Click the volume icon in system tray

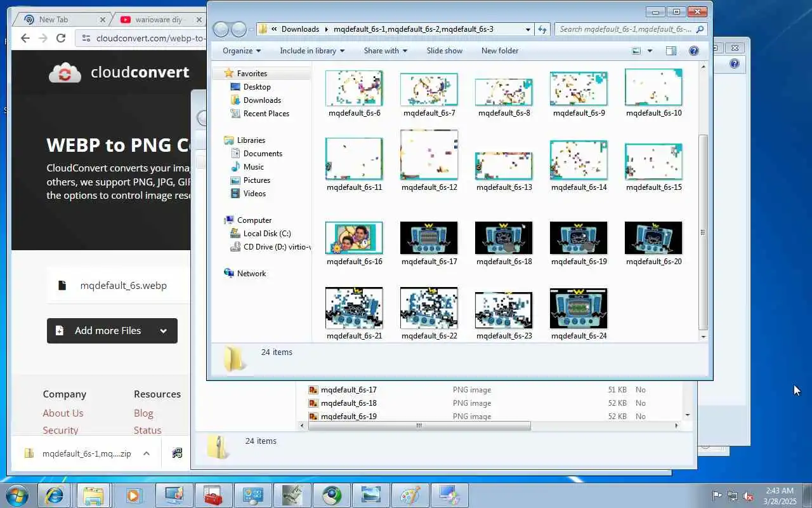pyautogui.click(x=749, y=496)
